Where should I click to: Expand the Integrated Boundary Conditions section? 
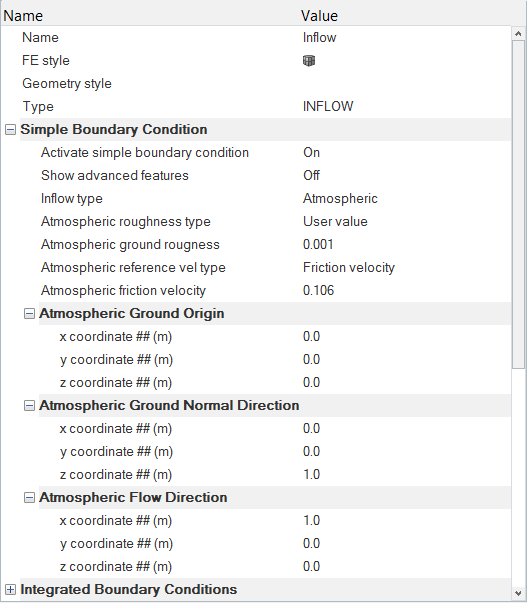[10, 590]
